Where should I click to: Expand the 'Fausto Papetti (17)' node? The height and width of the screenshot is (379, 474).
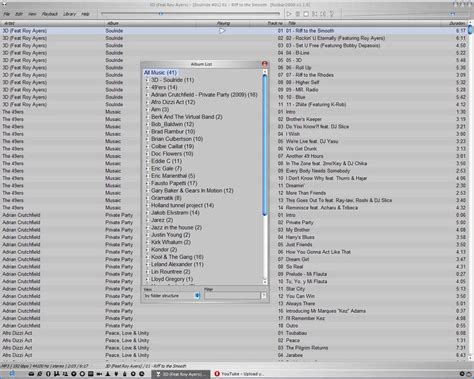[x=147, y=184]
